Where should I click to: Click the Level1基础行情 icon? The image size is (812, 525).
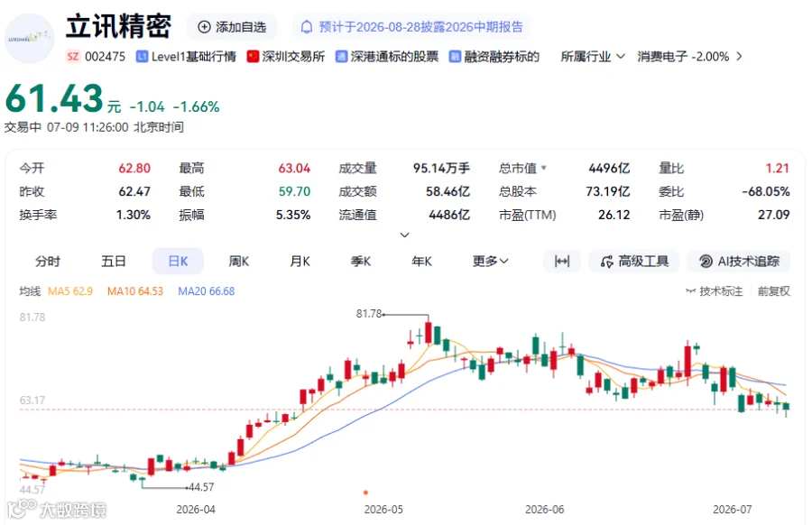(142, 57)
